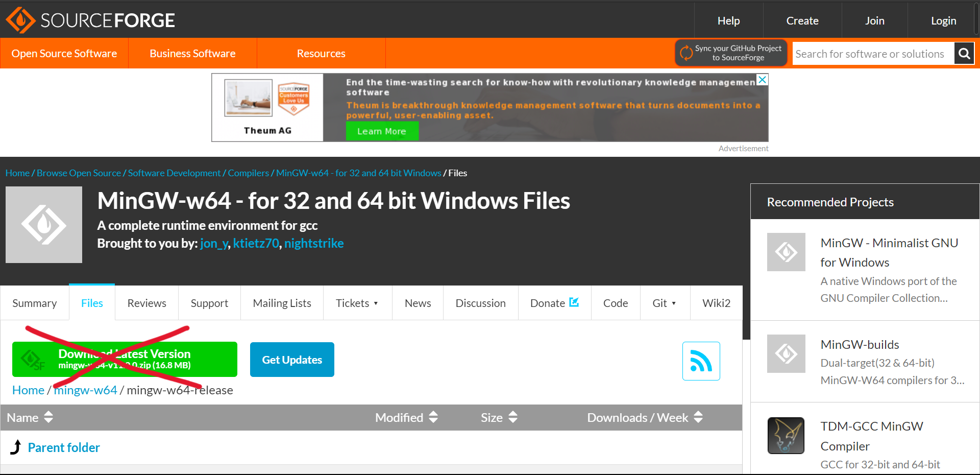This screenshot has width=980, height=475.
Task: Click the Parent folder arrow icon
Action: (x=16, y=447)
